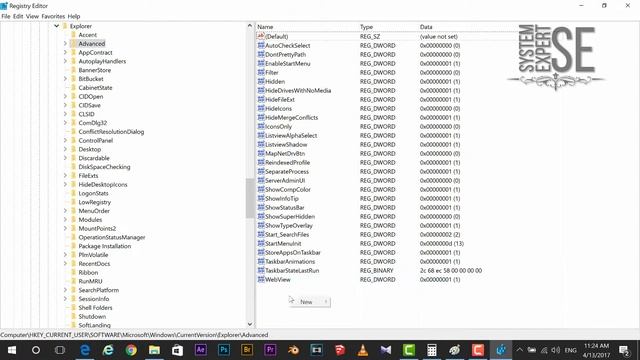This screenshot has height=360, width=640.
Task: Open Task View on the taskbar
Action: click(x=60, y=350)
